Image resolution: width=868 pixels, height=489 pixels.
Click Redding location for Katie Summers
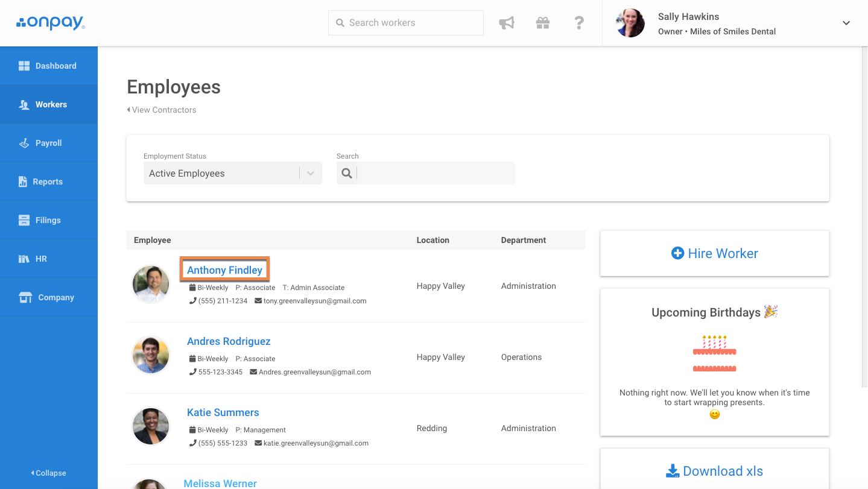[432, 428]
